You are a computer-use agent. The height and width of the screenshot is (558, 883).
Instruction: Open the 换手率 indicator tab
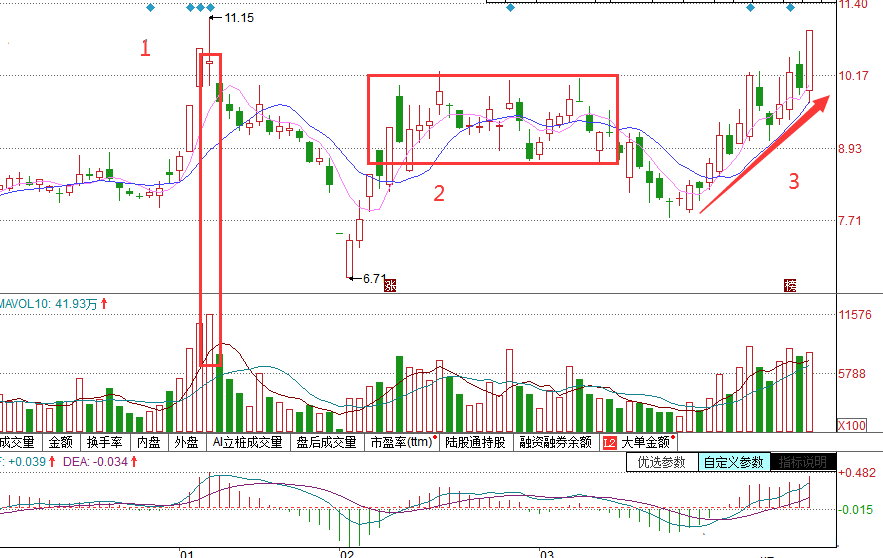[104, 442]
